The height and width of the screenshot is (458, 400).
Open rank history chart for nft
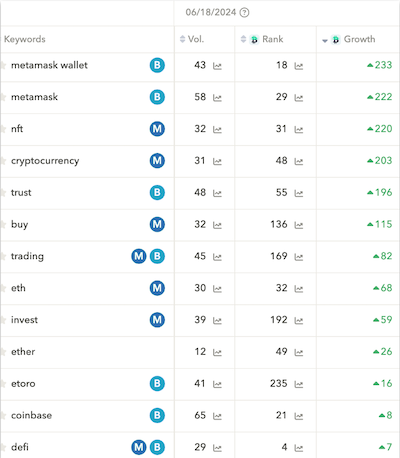pyautogui.click(x=299, y=130)
